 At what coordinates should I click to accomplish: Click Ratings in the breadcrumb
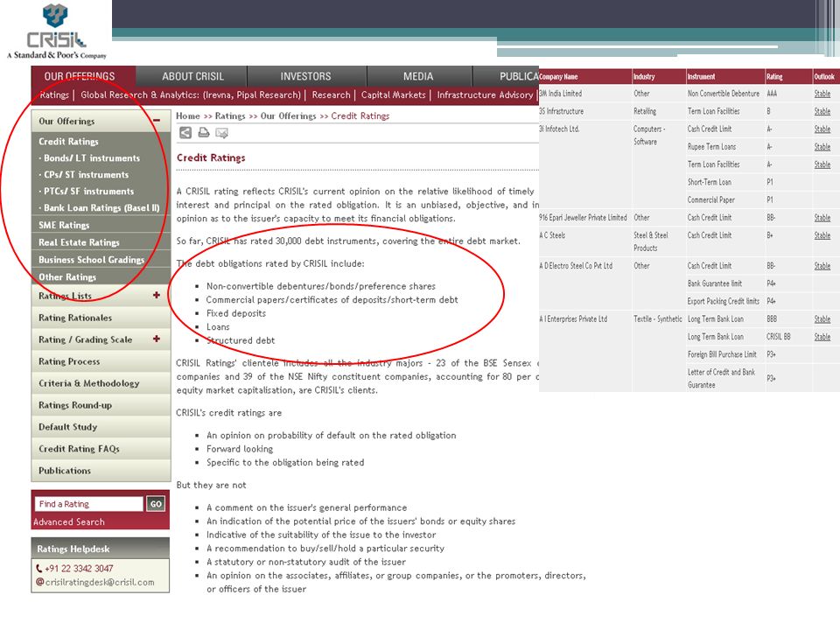point(230,115)
